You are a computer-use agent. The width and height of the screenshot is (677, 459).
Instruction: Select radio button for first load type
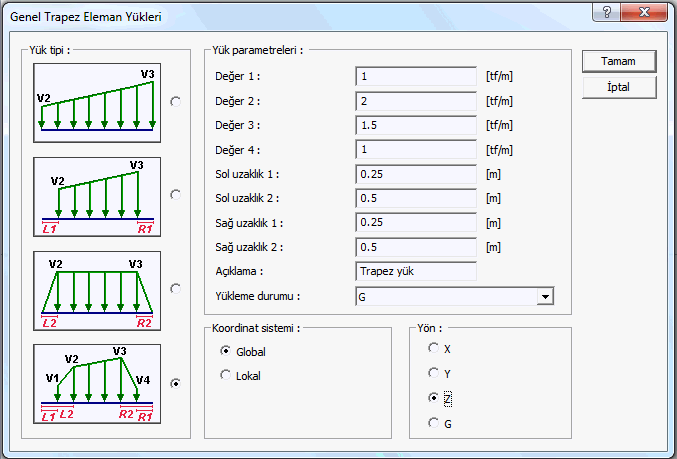click(175, 101)
